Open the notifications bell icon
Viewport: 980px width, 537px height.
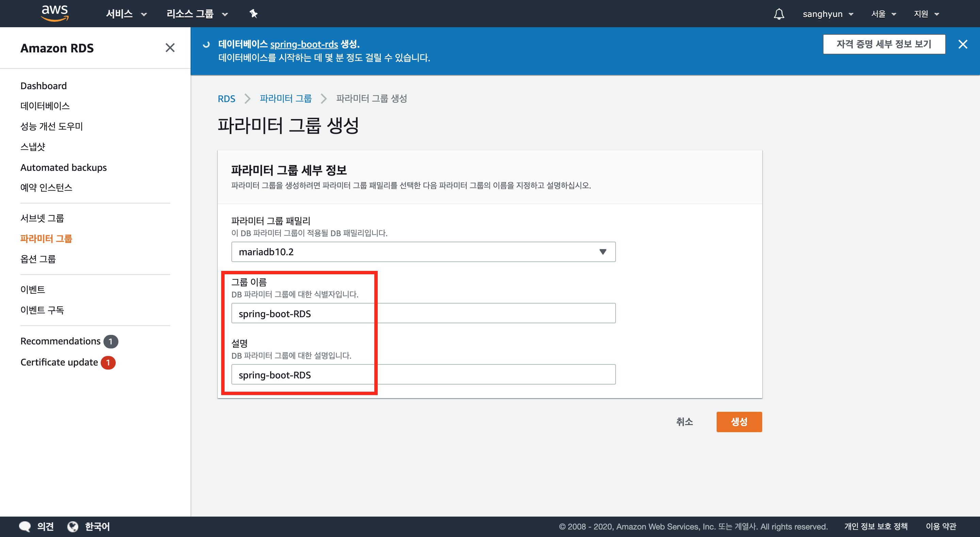click(x=779, y=14)
